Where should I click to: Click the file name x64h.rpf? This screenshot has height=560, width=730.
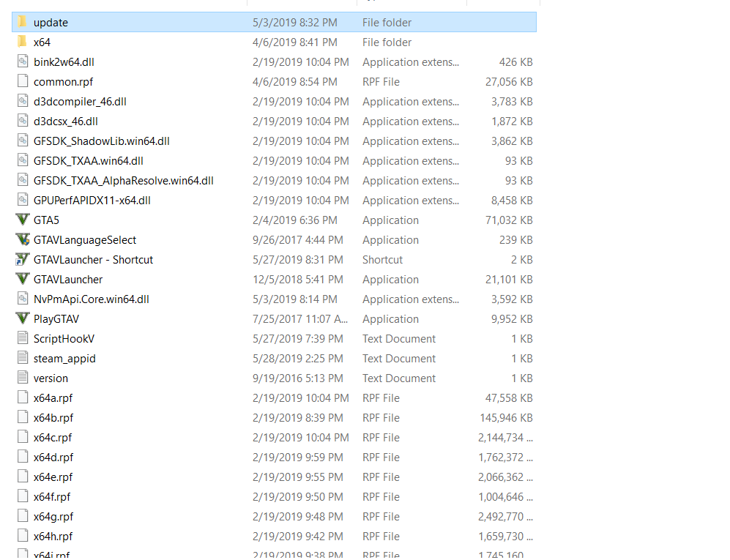tap(53, 537)
